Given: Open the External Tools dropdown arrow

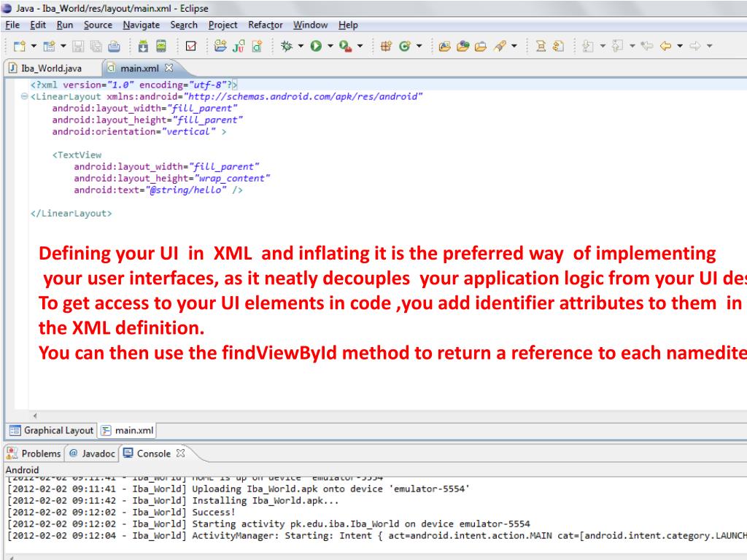Looking at the screenshot, I should coord(360,46).
